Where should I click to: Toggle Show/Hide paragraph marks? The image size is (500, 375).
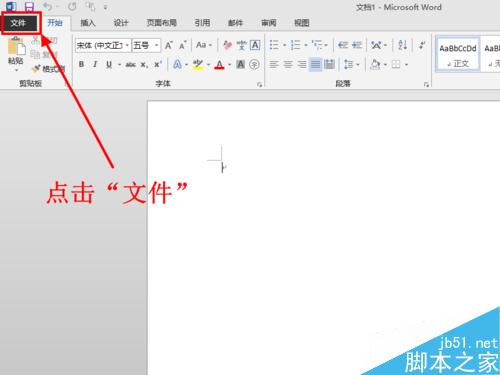click(422, 45)
